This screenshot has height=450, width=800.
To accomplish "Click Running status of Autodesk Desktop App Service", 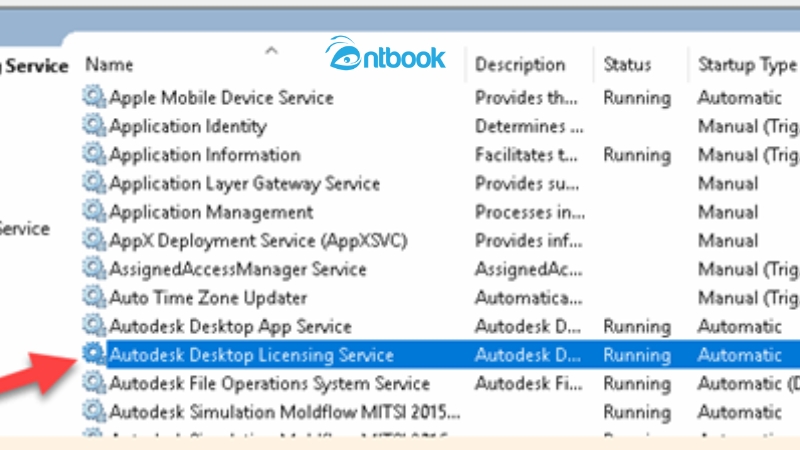I will [637, 327].
